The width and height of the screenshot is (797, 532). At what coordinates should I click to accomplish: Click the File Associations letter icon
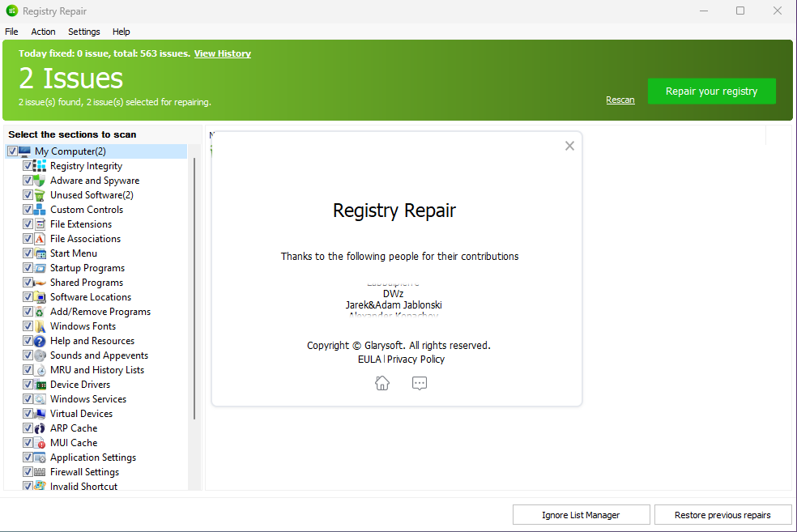tap(40, 239)
